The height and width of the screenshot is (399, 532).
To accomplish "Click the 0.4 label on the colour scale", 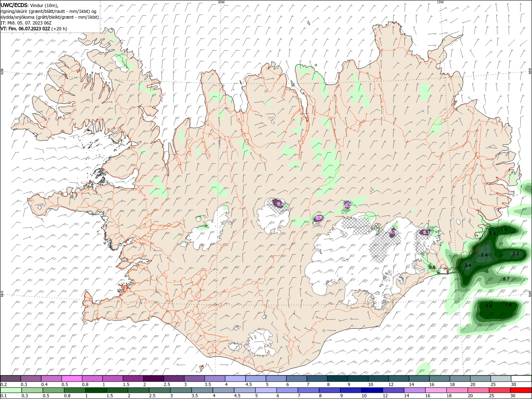I will (x=44, y=384).
